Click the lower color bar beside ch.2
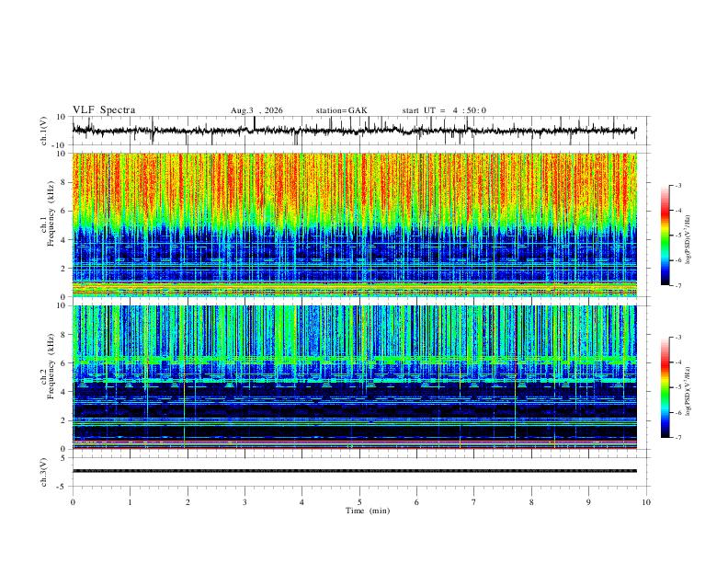This screenshot has width=728, height=563. tap(665, 387)
